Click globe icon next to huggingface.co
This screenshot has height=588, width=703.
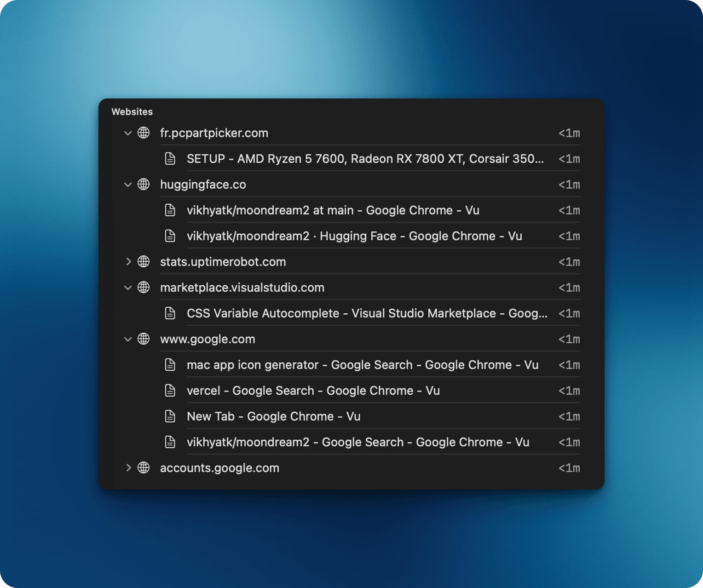(x=144, y=184)
